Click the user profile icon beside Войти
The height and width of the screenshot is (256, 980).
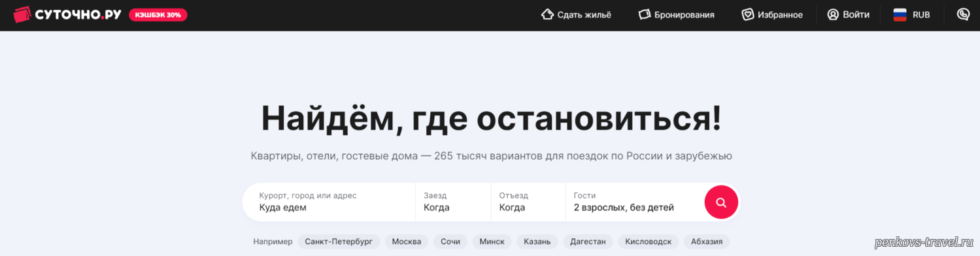point(833,14)
